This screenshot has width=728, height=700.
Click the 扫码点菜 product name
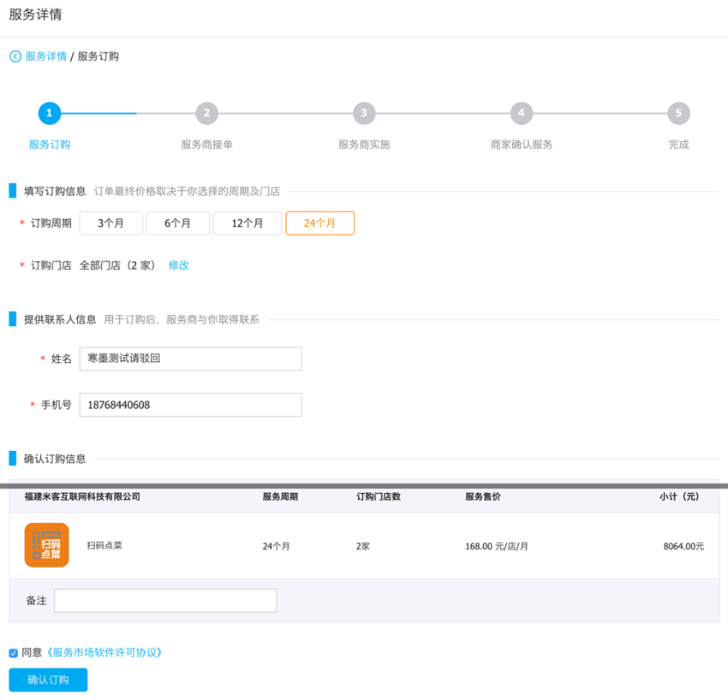click(x=104, y=546)
